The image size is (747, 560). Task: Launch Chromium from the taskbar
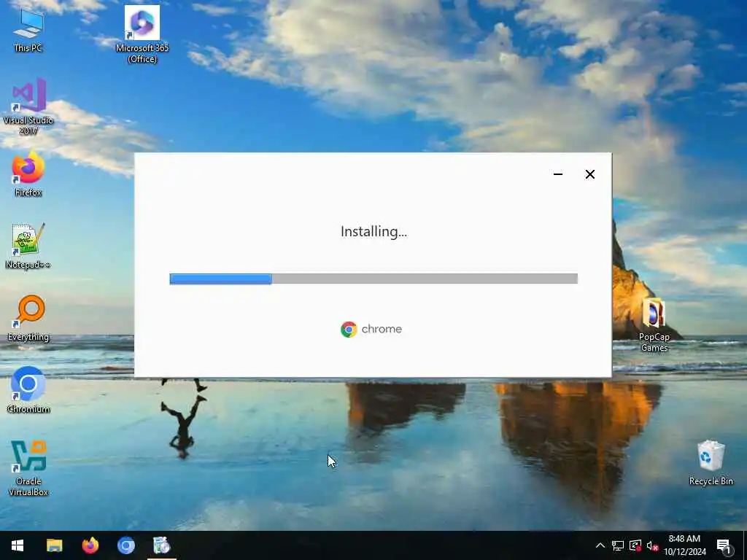tap(125, 545)
